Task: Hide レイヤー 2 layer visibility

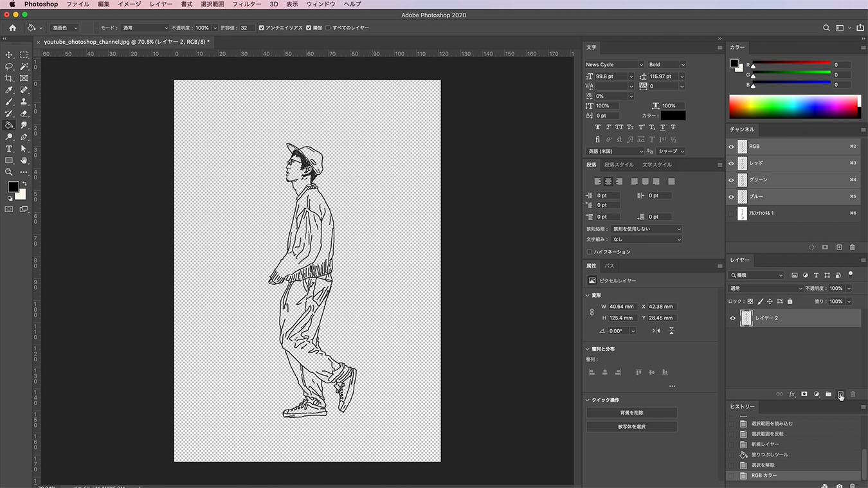Action: coord(732,318)
